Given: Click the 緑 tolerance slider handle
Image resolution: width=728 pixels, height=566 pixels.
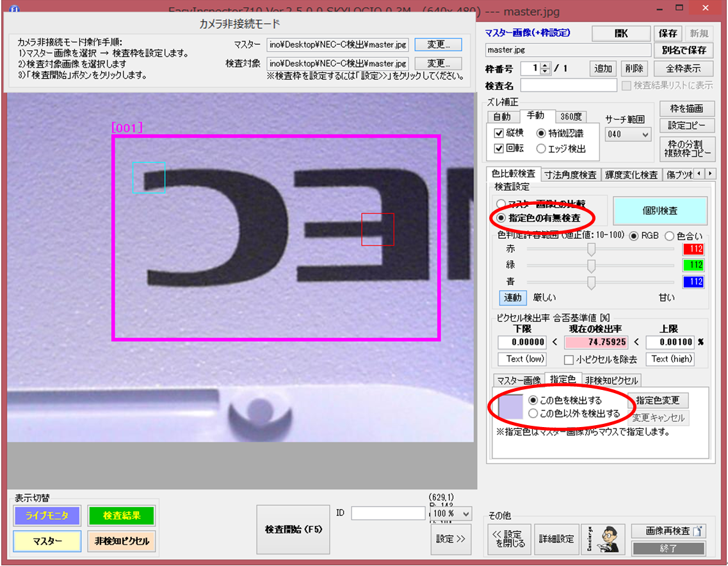Looking at the screenshot, I should pyautogui.click(x=591, y=266).
